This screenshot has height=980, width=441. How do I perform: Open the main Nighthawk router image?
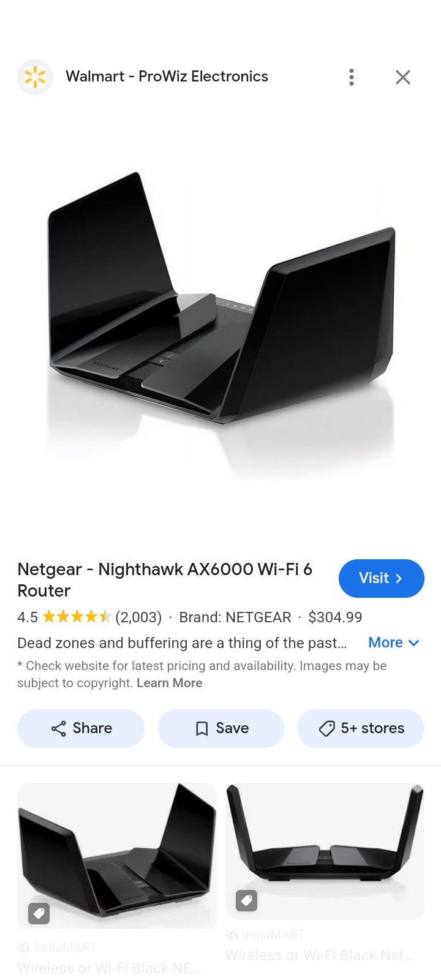pyautogui.click(x=221, y=326)
